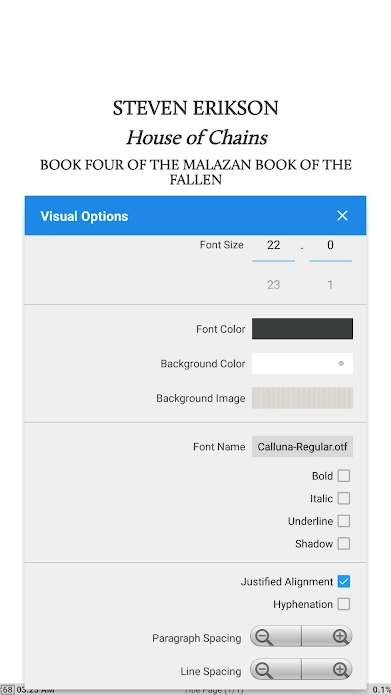Select decimal value 1 in font size picker

(330, 285)
